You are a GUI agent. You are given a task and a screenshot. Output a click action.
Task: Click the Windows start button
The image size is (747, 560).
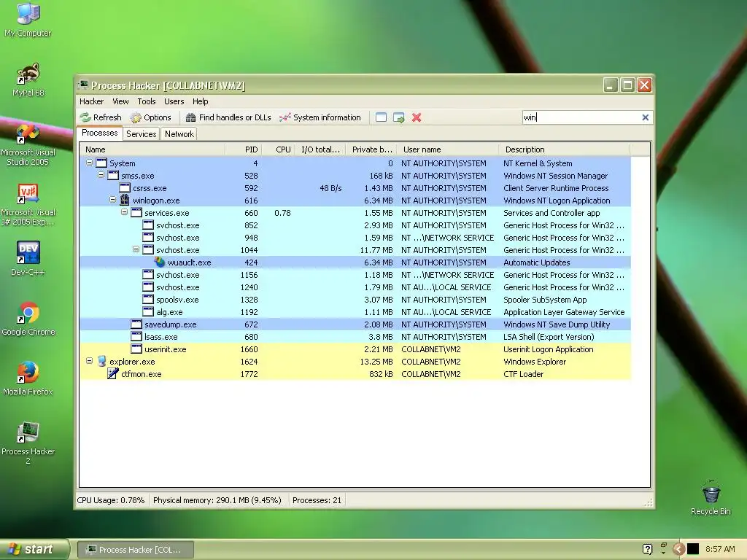coord(34,549)
